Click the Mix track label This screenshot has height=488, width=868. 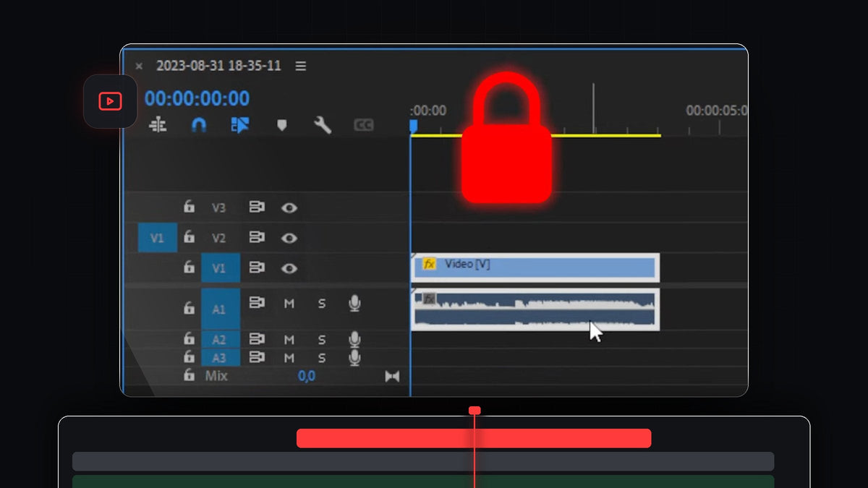(x=216, y=376)
